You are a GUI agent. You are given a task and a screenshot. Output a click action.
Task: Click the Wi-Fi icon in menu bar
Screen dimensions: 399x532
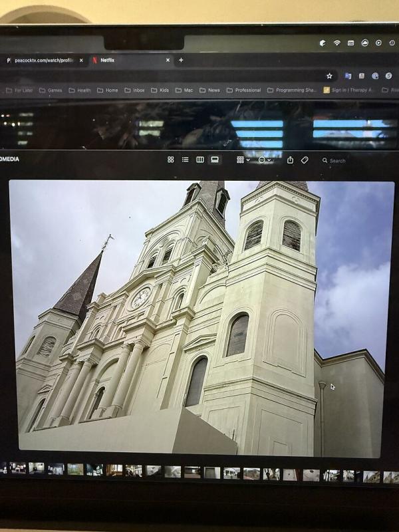pos(337,43)
